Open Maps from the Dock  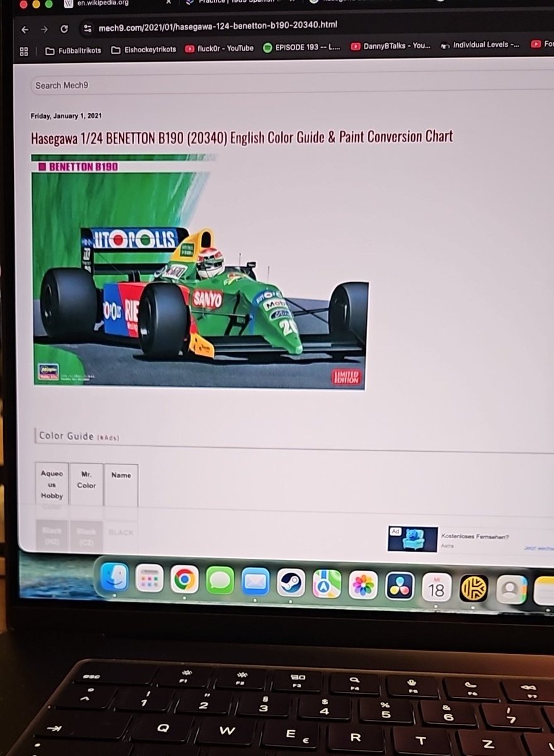click(x=327, y=584)
